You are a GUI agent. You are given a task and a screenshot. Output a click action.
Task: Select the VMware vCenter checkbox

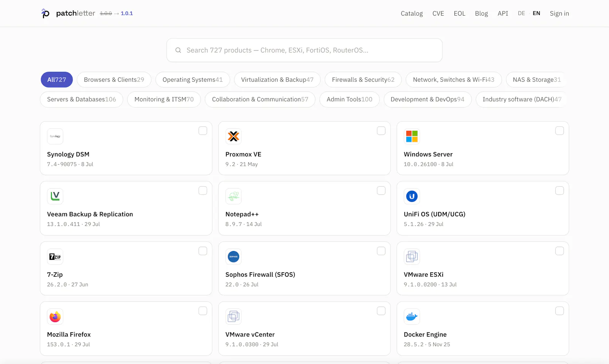tap(381, 311)
